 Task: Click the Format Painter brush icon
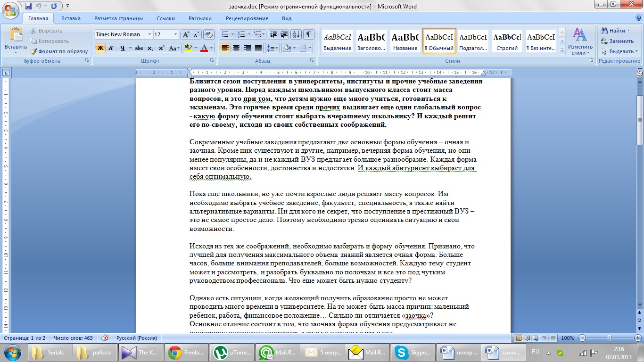pyautogui.click(x=34, y=51)
